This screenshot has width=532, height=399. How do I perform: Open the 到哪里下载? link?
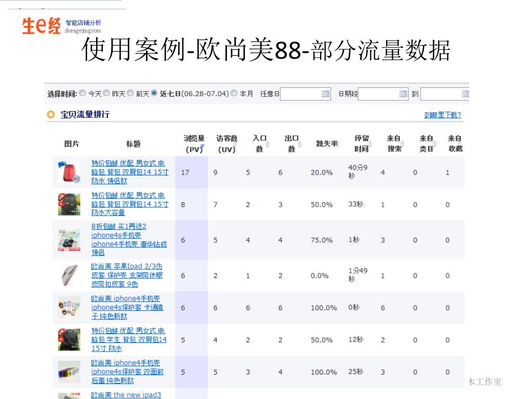(x=443, y=115)
